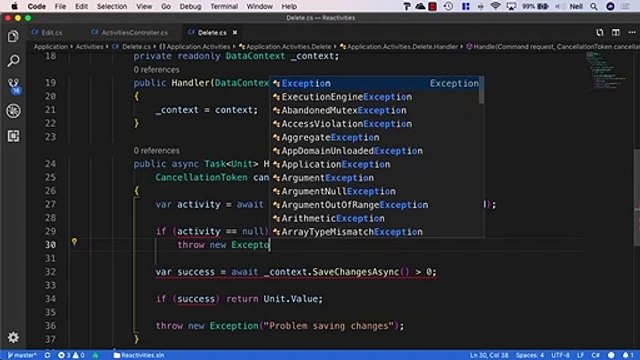Image resolution: width=640 pixels, height=360 pixels.
Task: Click the 0 references lens above Handler
Action: 156,70
